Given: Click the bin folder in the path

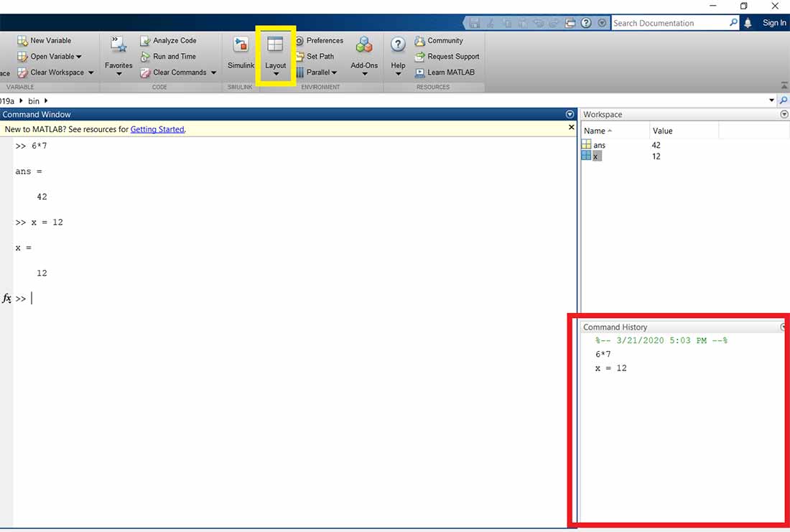Looking at the screenshot, I should tap(34, 101).
